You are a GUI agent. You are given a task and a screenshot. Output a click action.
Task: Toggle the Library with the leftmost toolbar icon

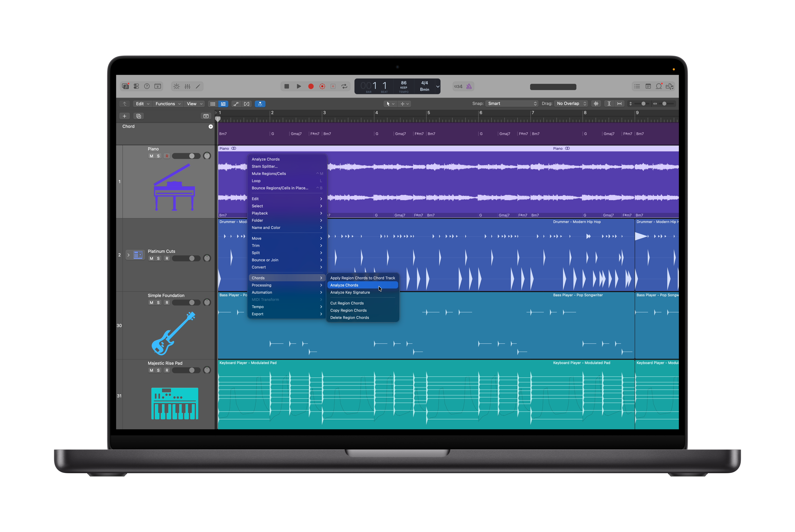coord(125,86)
